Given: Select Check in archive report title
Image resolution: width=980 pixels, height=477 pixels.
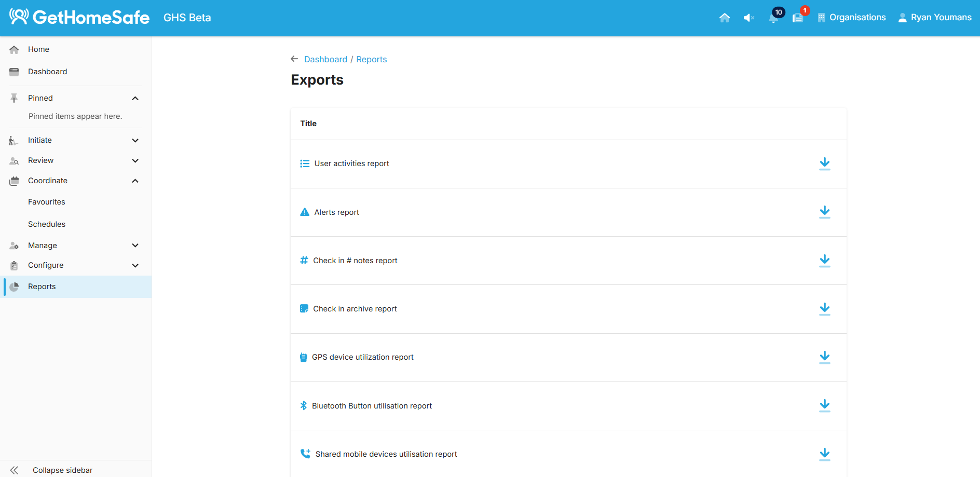Looking at the screenshot, I should 355,309.
